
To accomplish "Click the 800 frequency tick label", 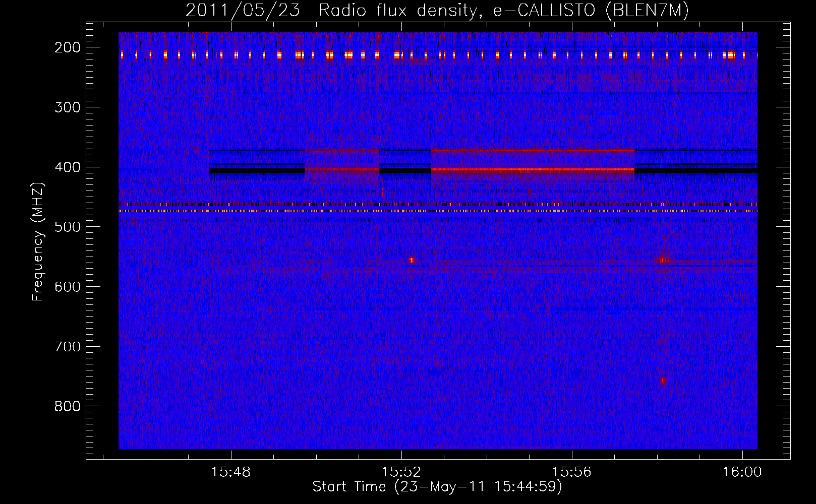I will pos(67,406).
